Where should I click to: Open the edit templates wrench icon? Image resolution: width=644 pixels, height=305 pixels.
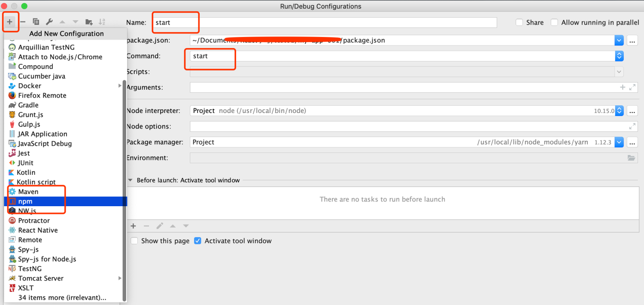pyautogui.click(x=49, y=22)
